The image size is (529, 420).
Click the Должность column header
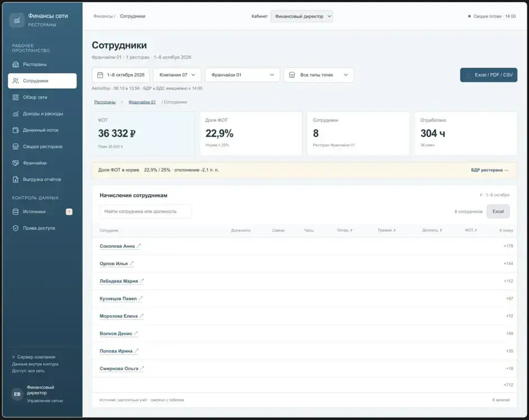pos(240,230)
